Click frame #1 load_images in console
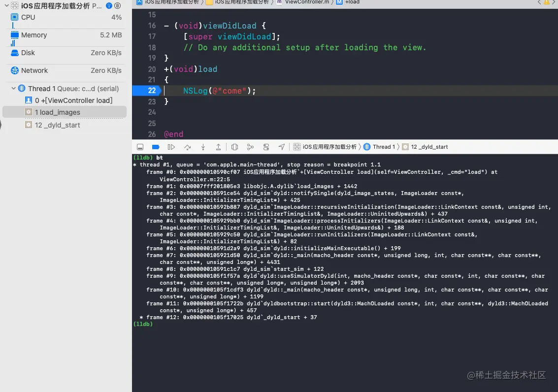 point(252,186)
